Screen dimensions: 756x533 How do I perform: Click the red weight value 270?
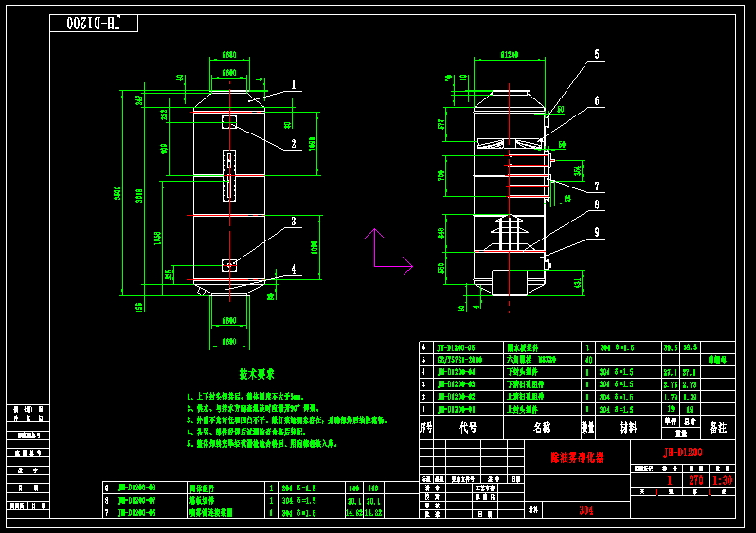tap(695, 480)
